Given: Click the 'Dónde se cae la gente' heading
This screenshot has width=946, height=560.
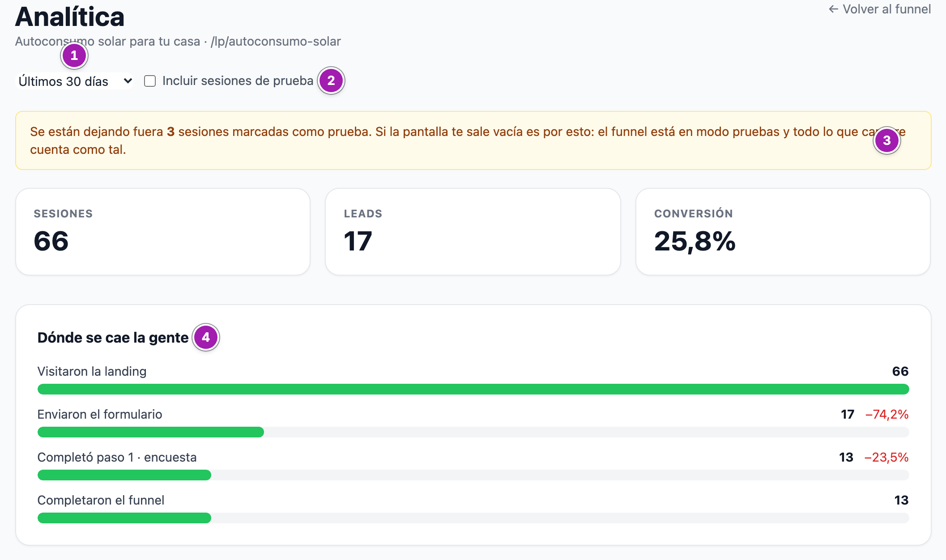Looking at the screenshot, I should click(113, 338).
